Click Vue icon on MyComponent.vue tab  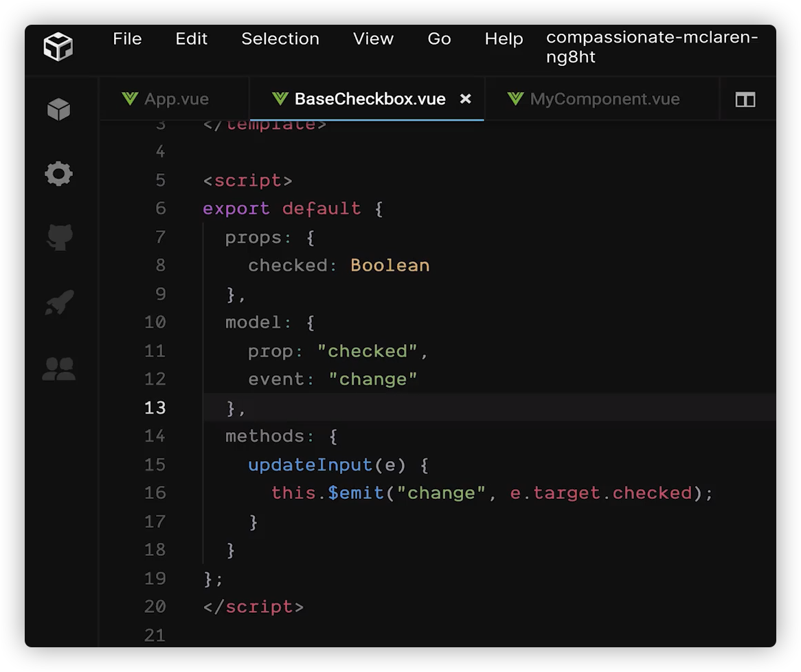click(515, 99)
